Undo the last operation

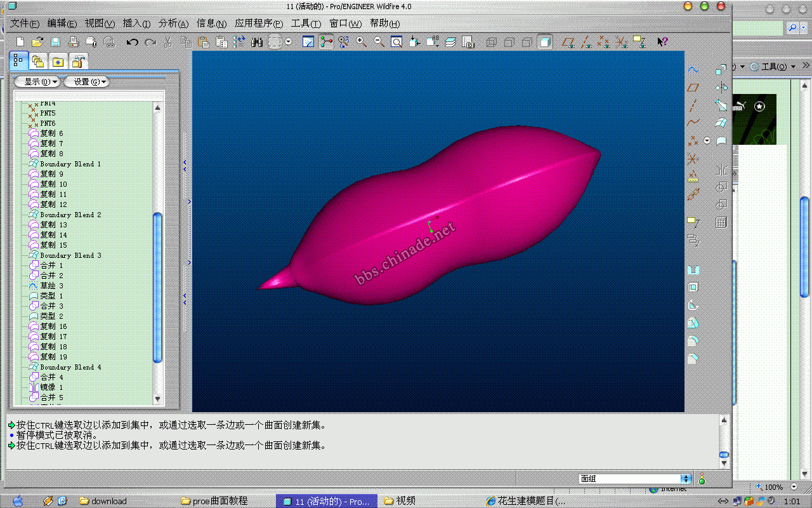[132, 42]
